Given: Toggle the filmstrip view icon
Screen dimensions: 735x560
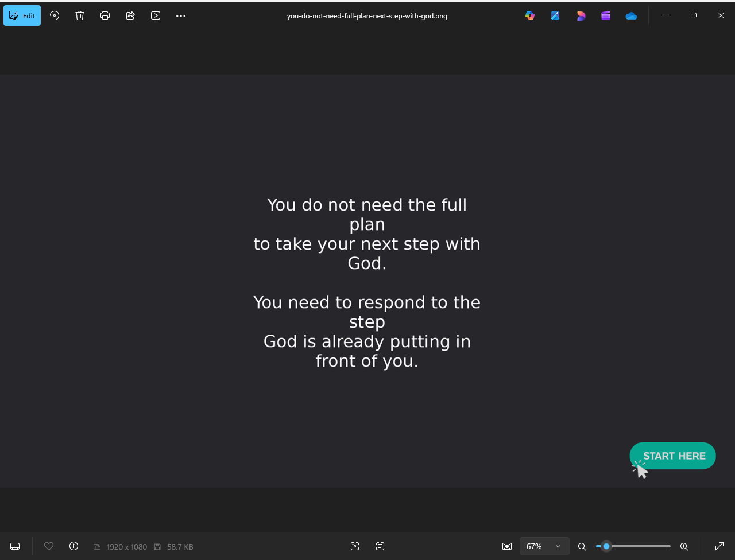Looking at the screenshot, I should (16, 546).
